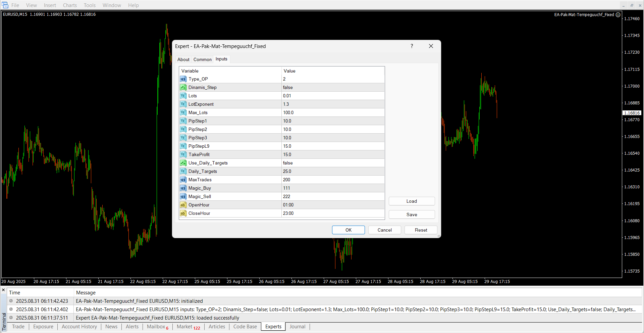Open the Journal tab in Terminal
The image size is (644, 333).
click(x=297, y=327)
